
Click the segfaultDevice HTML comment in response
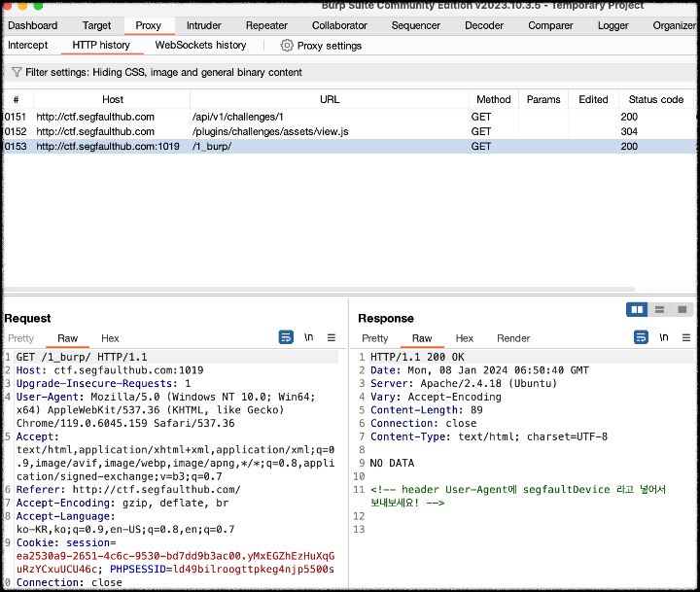pos(518,496)
